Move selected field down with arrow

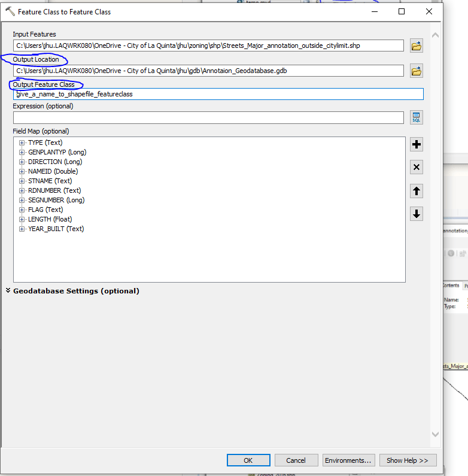tap(417, 214)
